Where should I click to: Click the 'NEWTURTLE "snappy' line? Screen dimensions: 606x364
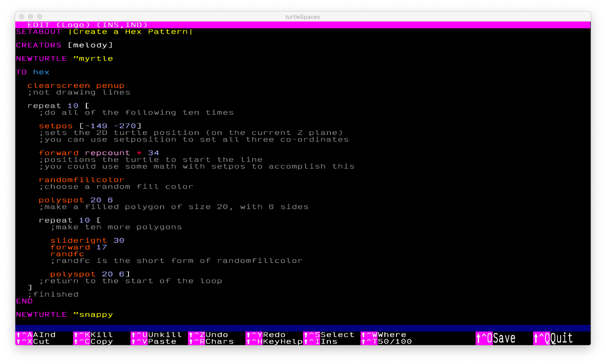point(64,315)
